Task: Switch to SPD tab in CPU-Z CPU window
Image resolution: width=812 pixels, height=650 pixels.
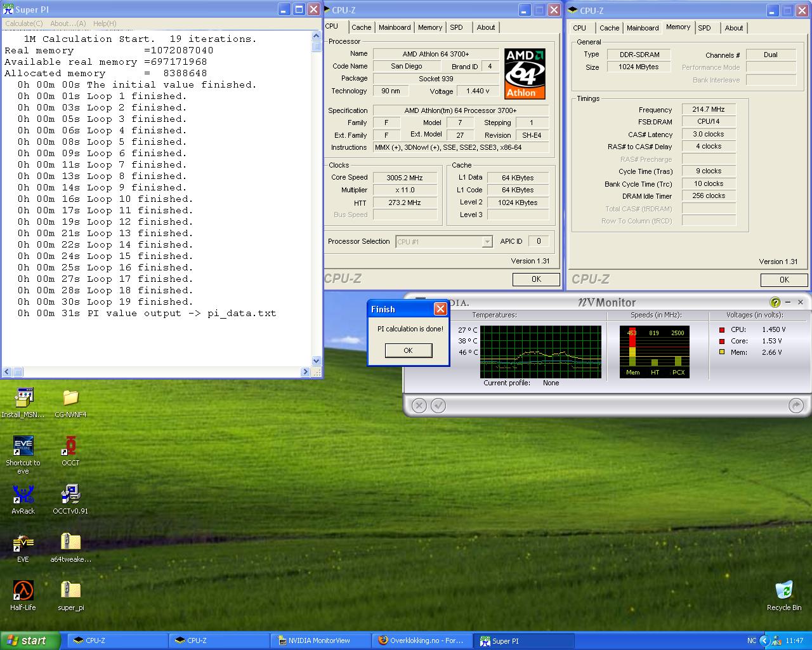Action: pyautogui.click(x=457, y=27)
